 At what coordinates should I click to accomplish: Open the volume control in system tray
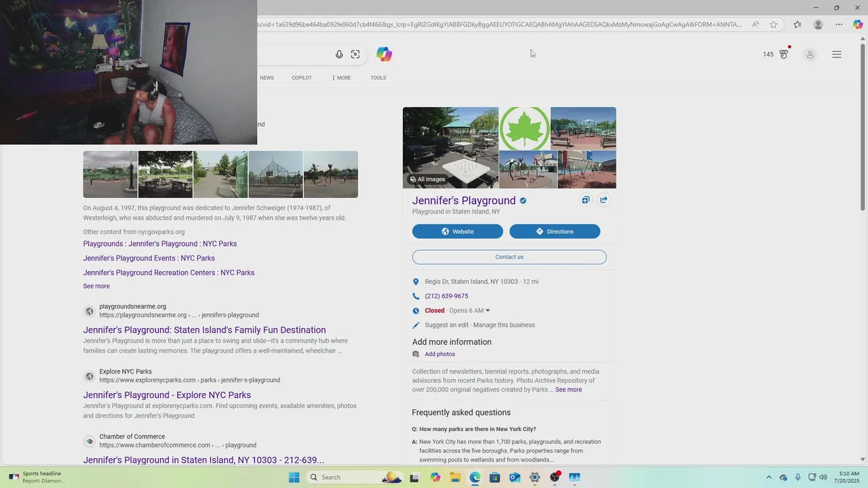823,477
